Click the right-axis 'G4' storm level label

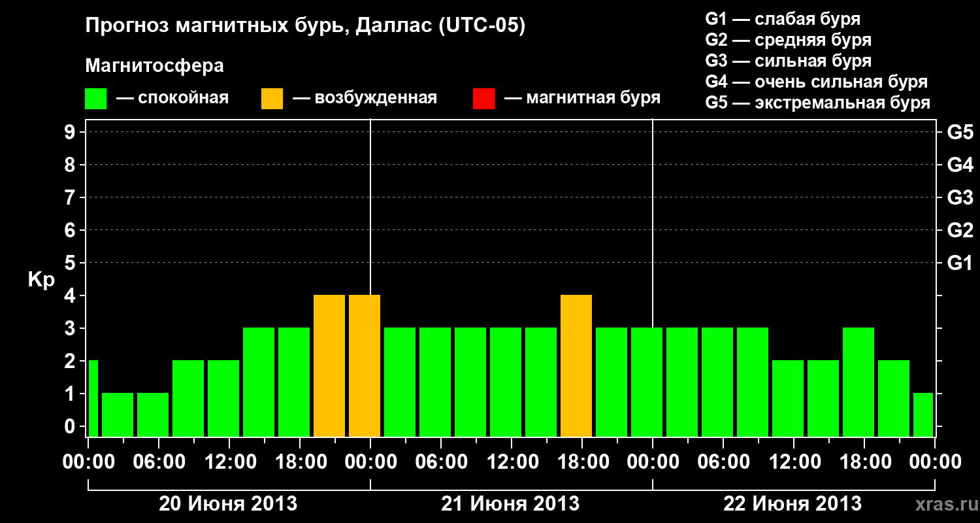960,165
